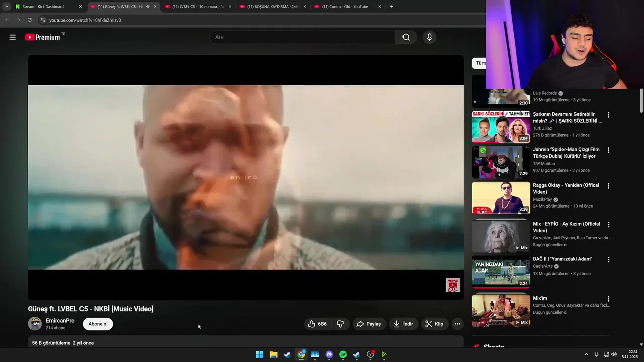The height and width of the screenshot is (362, 644).
Task: Open the EmircanPre channel name link
Action: (60, 321)
